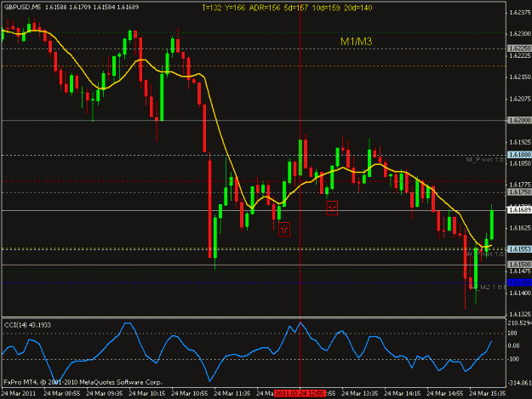
Task: Click the 24 Mar 09:35 time label
Action: tap(105, 394)
